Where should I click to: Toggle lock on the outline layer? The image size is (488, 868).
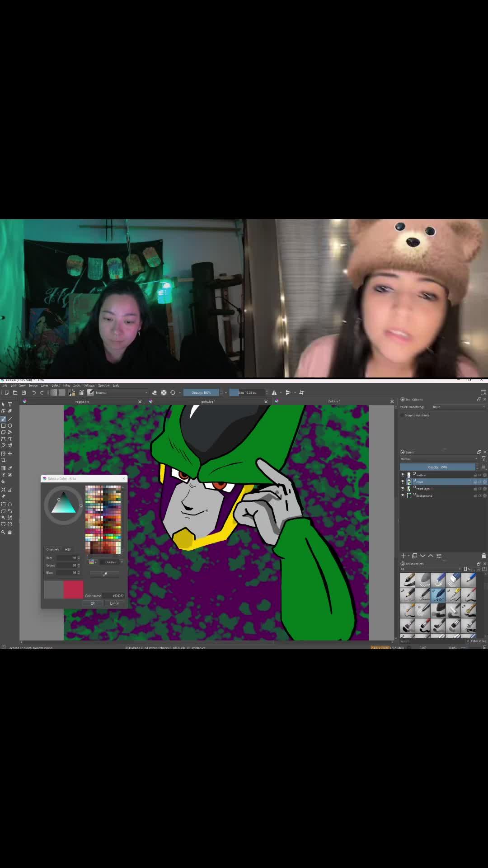tap(475, 475)
